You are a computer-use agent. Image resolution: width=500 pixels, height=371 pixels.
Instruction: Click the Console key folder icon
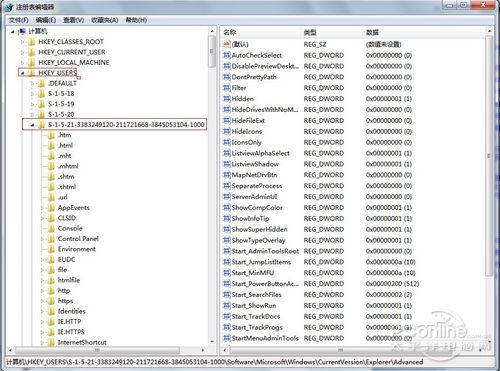pos(51,228)
